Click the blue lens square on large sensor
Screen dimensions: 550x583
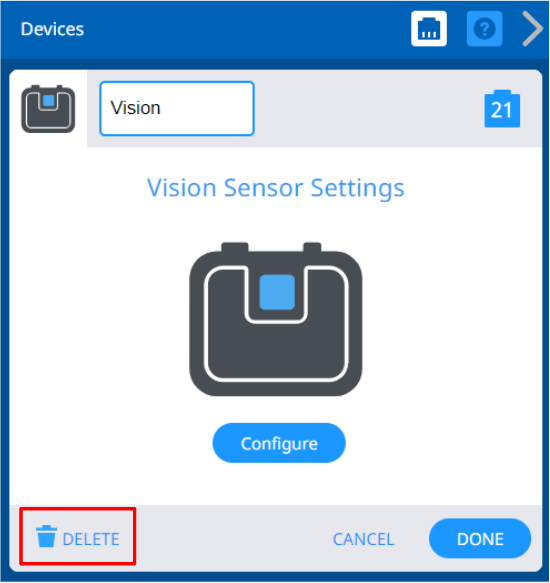pos(277,292)
